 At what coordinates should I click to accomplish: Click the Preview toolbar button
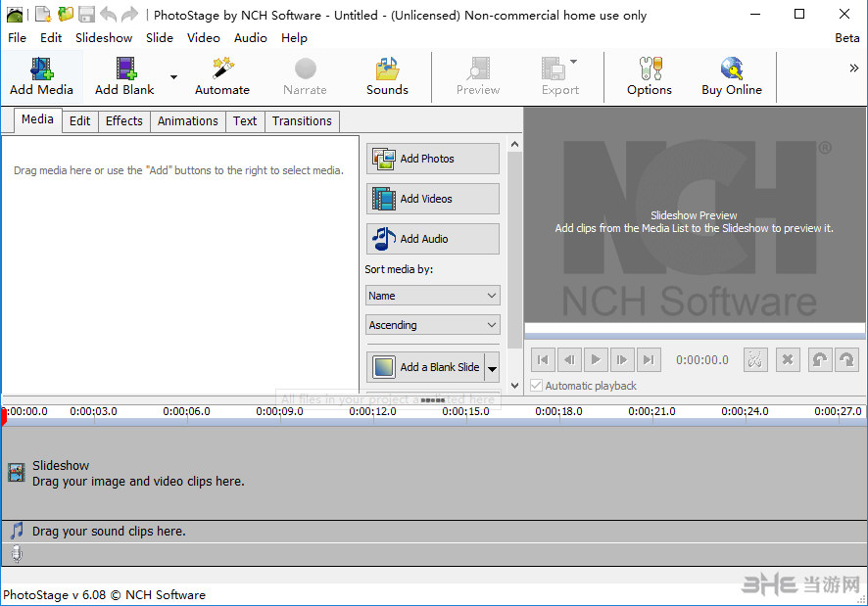pos(478,76)
